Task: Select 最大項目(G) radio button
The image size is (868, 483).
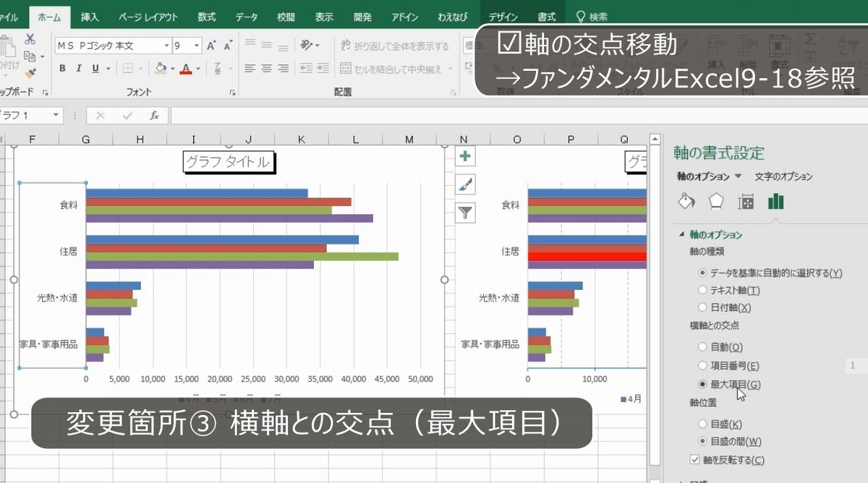Action: point(702,385)
